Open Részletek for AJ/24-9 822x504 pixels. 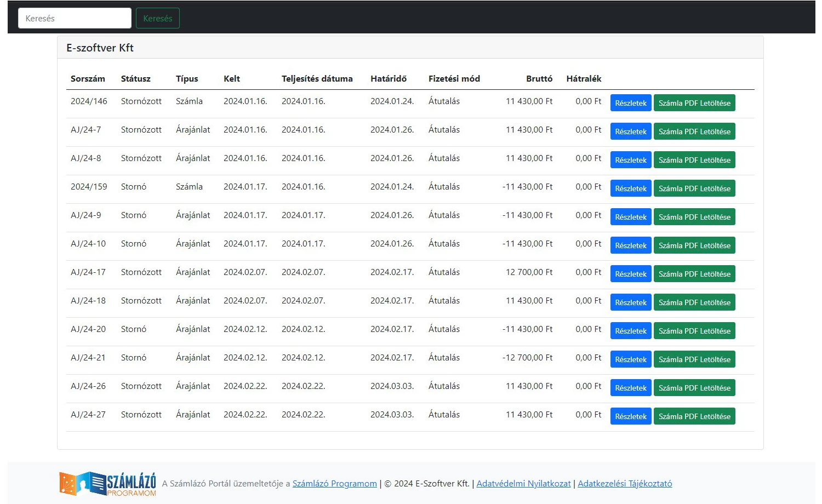pos(631,217)
